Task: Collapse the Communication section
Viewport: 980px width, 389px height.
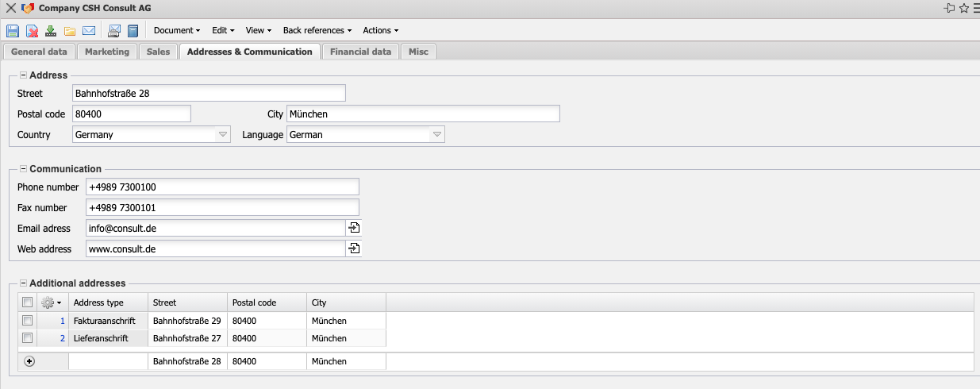Action: (23, 169)
